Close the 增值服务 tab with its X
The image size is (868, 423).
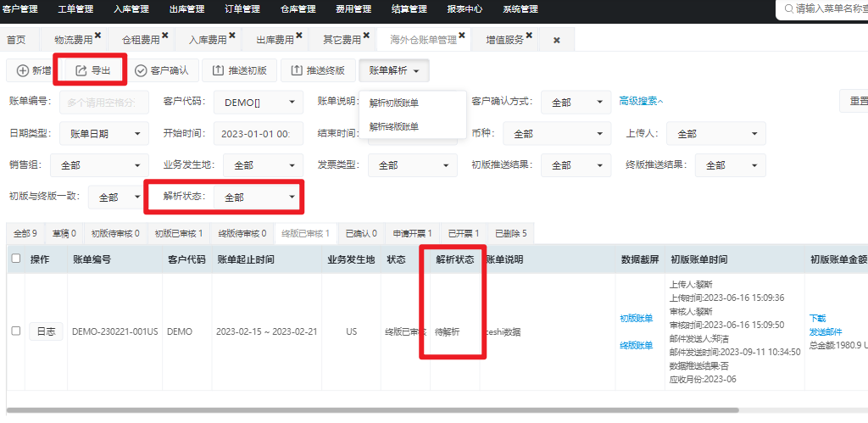(x=529, y=36)
